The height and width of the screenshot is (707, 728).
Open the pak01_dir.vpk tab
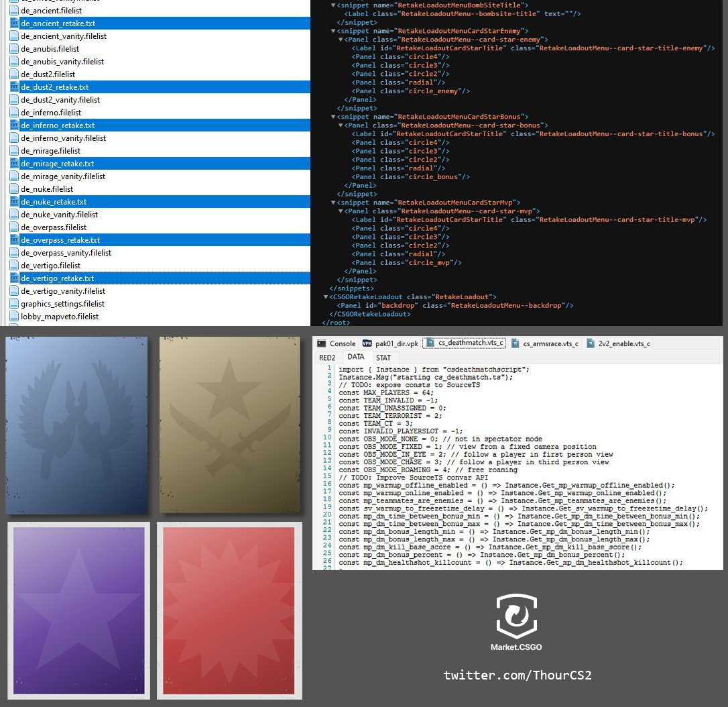coord(390,343)
